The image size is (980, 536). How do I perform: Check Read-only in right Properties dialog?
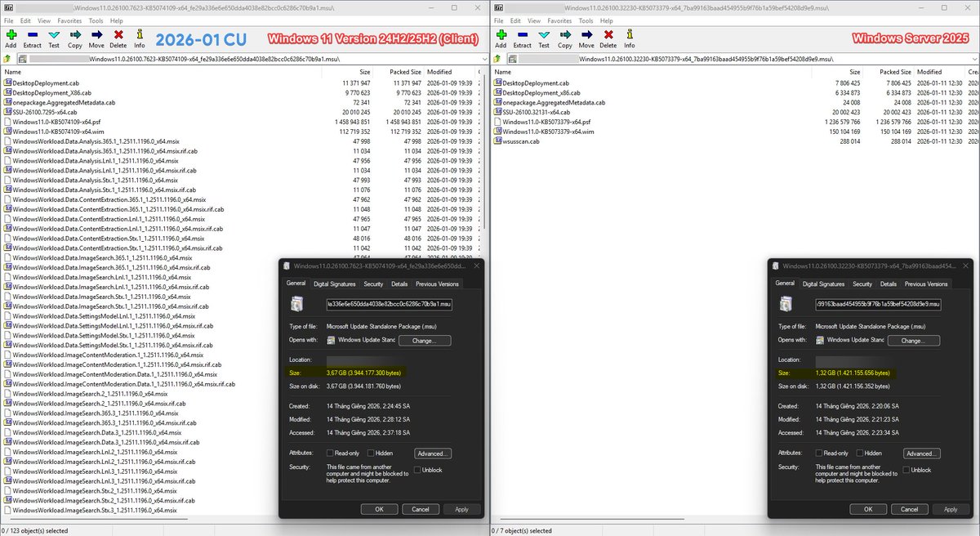click(x=820, y=453)
